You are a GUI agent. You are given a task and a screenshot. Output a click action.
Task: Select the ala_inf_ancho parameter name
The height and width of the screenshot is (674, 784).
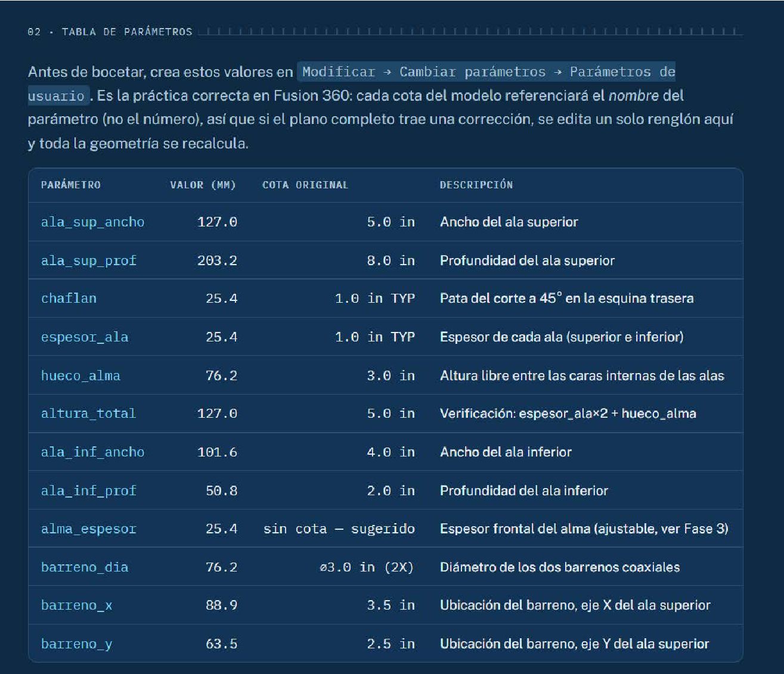click(92, 452)
